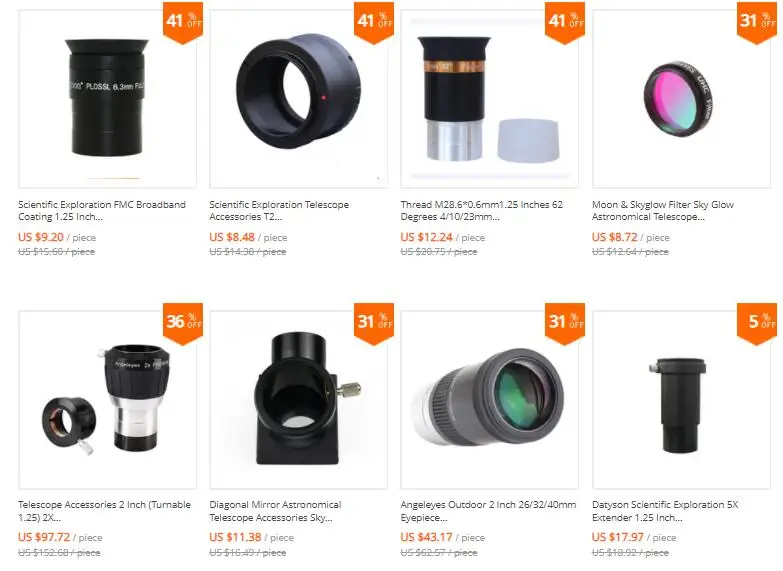Open the Plossl 6.3mm eyepiece product image
This screenshot has height=571, width=783.
[x=107, y=99]
